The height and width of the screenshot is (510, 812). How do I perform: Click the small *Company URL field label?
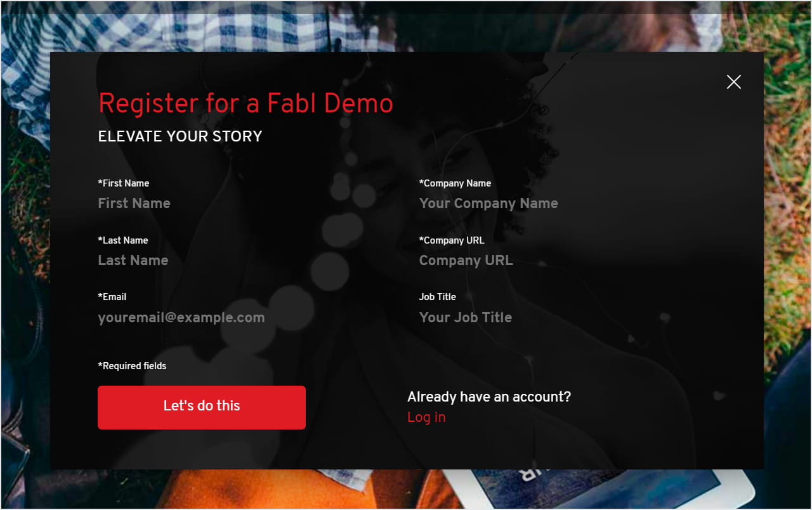(452, 240)
